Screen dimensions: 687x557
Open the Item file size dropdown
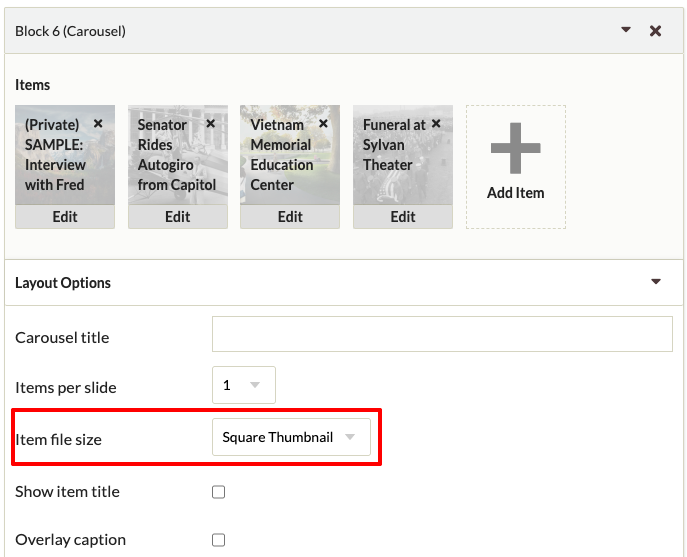(291, 437)
